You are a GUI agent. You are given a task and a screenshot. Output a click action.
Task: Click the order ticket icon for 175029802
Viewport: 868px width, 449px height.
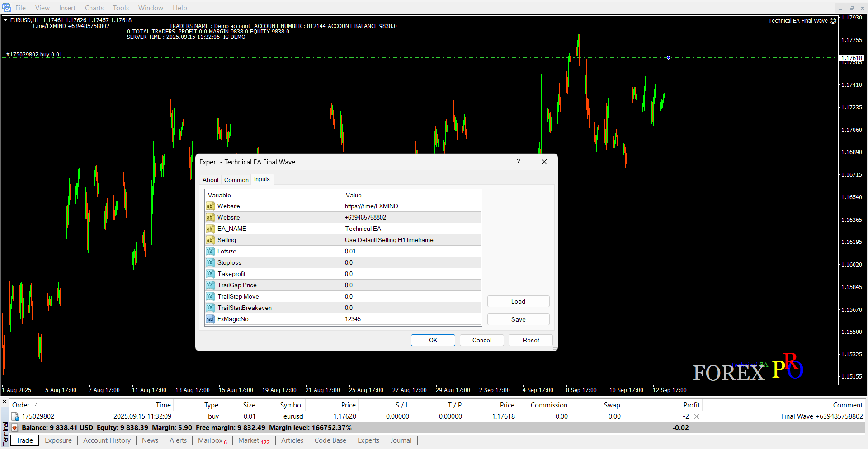tap(15, 416)
